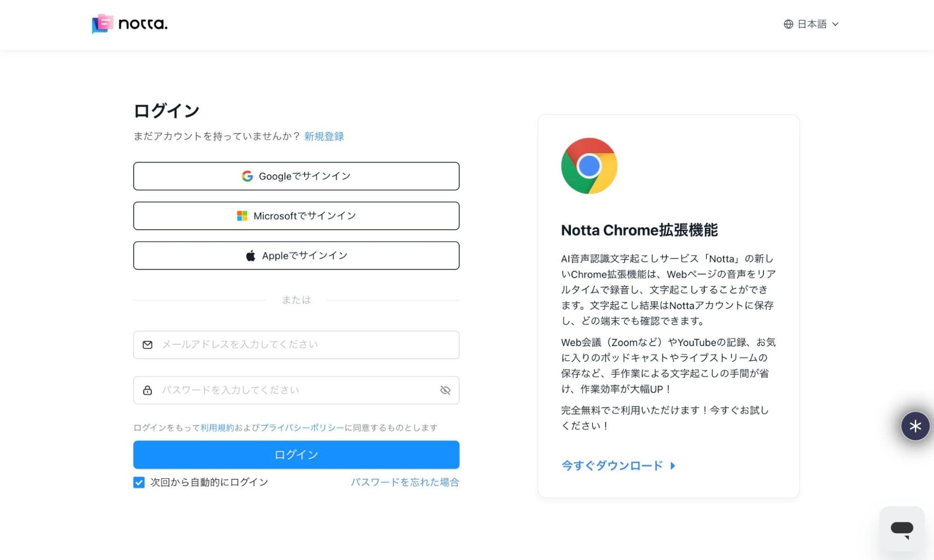Open the floating asterisk assistant button
Screen dimensions: 934x560
(x=915, y=426)
